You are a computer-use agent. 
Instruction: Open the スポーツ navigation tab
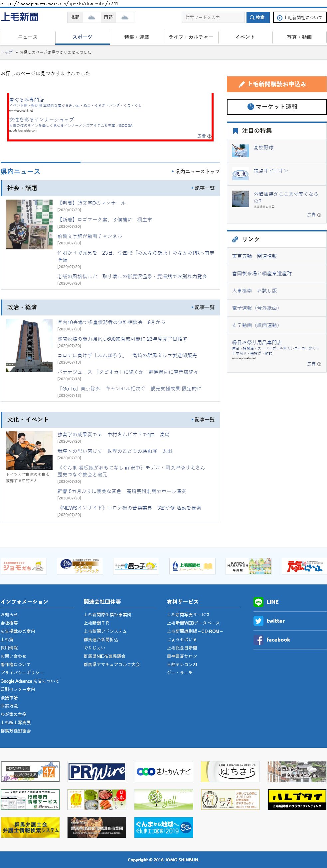pos(82,37)
